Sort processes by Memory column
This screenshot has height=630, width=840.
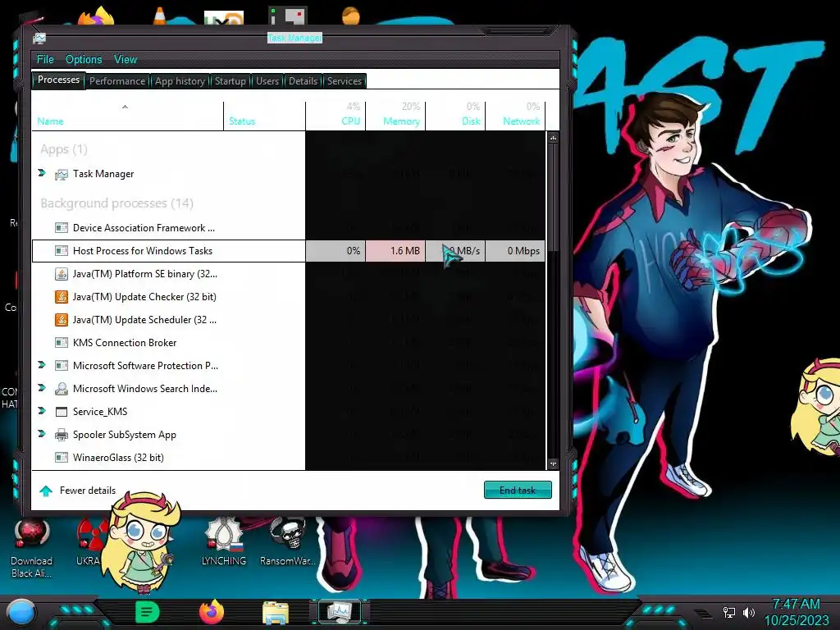(396, 116)
